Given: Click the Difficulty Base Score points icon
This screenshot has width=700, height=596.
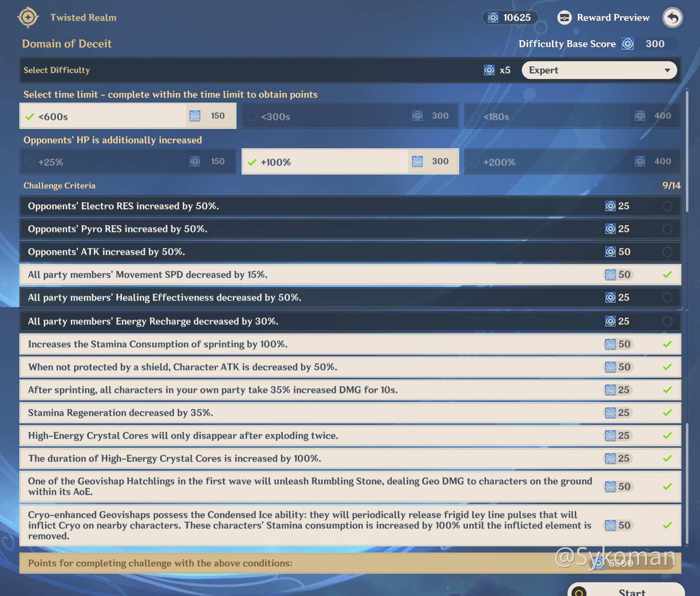Looking at the screenshot, I should click(628, 44).
